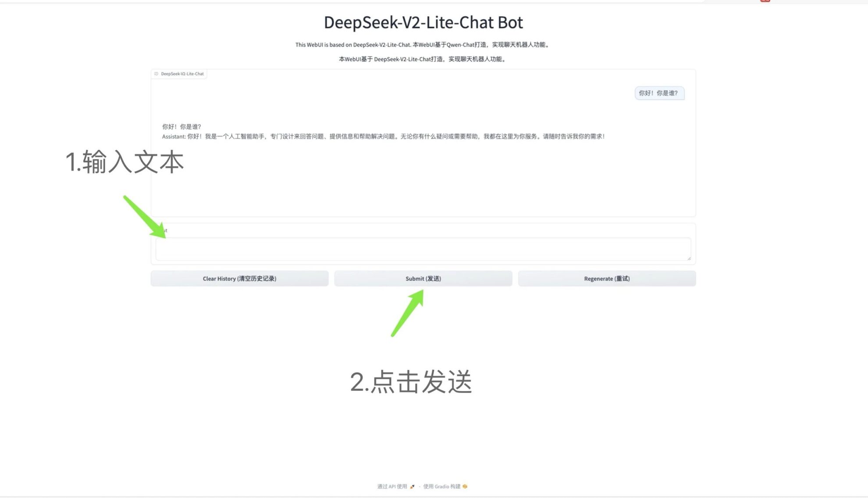The width and height of the screenshot is (868, 498).
Task: Click the 'This WebUI is based on' description line
Action: click(x=423, y=45)
